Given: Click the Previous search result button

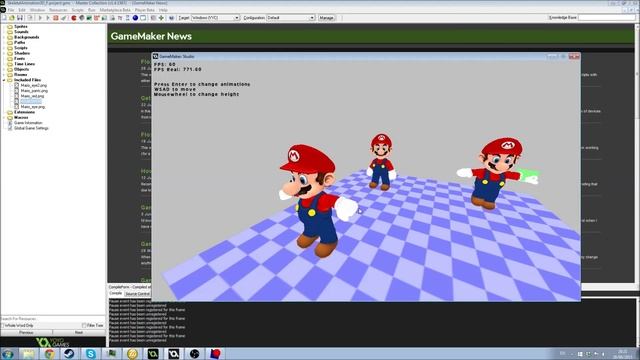Looking at the screenshot, I should tap(26, 333).
